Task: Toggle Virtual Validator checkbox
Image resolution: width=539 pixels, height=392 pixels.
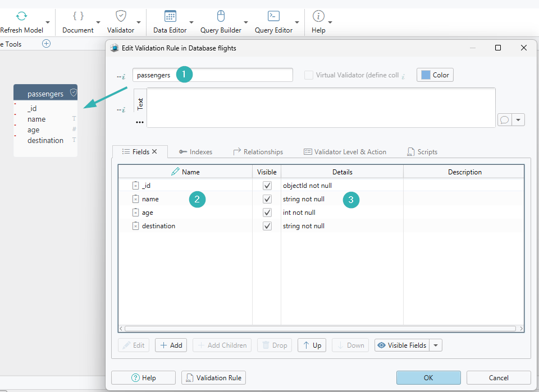Action: click(309, 75)
